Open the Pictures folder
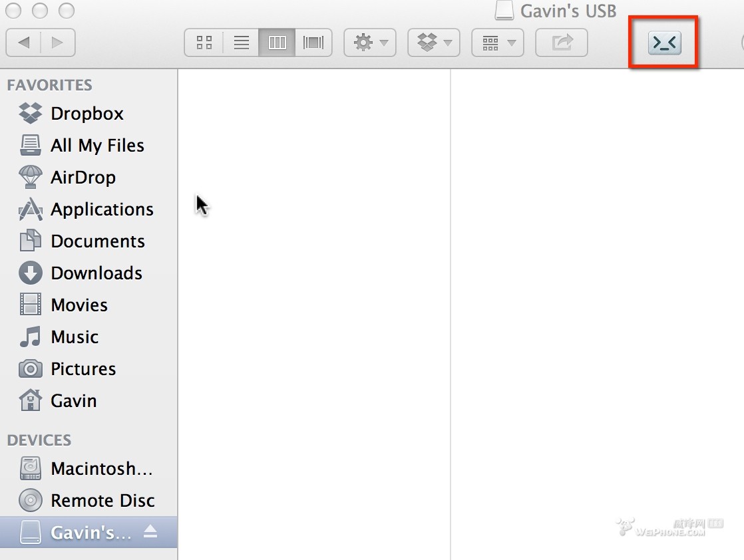This screenshot has width=744, height=560. point(89,368)
